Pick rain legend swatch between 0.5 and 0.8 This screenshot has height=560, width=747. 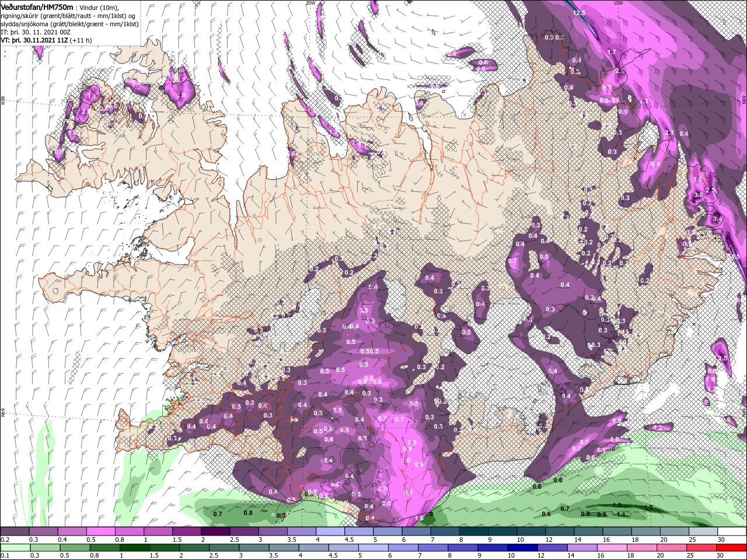pyautogui.click(x=75, y=548)
